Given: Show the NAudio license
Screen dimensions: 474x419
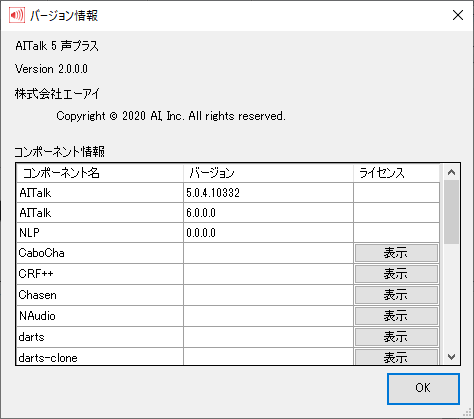Looking at the screenshot, I should 396,316.
